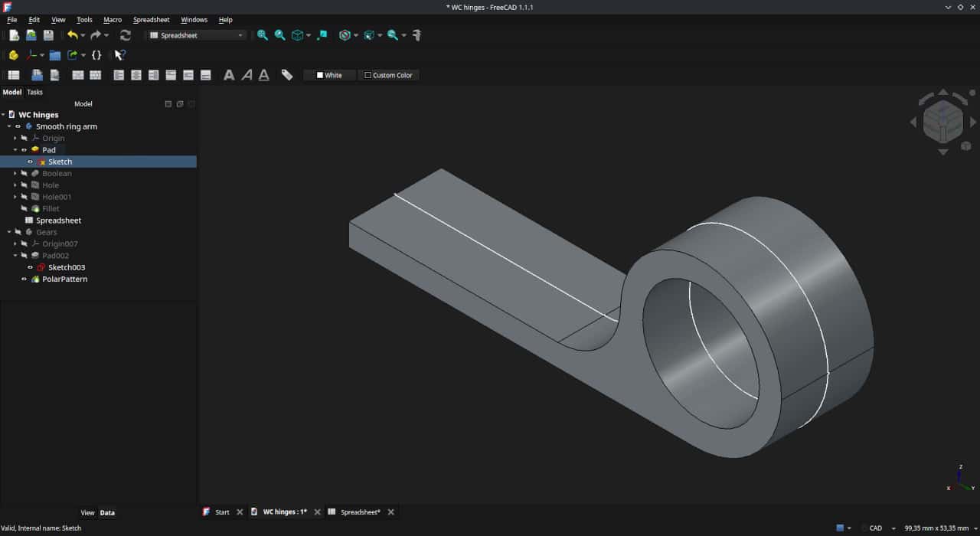This screenshot has height=536, width=980.
Task: Open a file from toolbar
Action: click(x=31, y=35)
